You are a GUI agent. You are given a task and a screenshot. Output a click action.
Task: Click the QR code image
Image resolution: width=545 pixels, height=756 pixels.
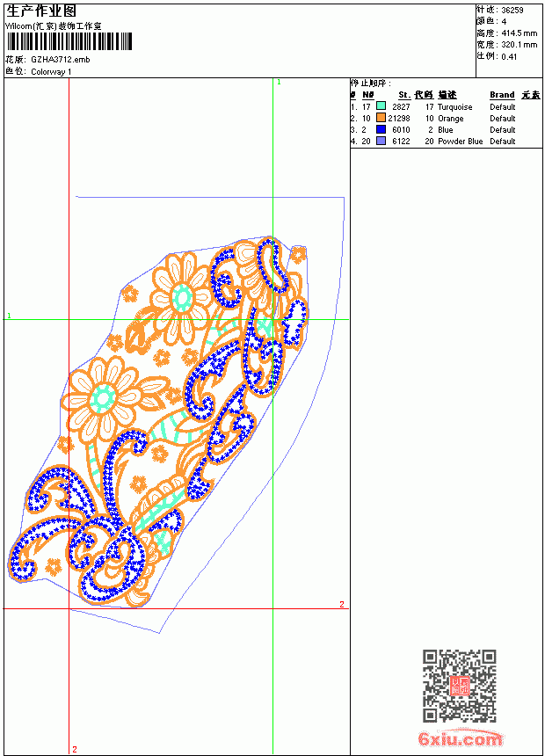click(460, 685)
